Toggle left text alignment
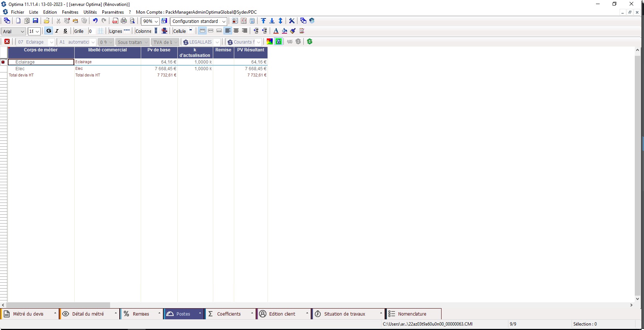The width and height of the screenshot is (644, 330). point(228,31)
